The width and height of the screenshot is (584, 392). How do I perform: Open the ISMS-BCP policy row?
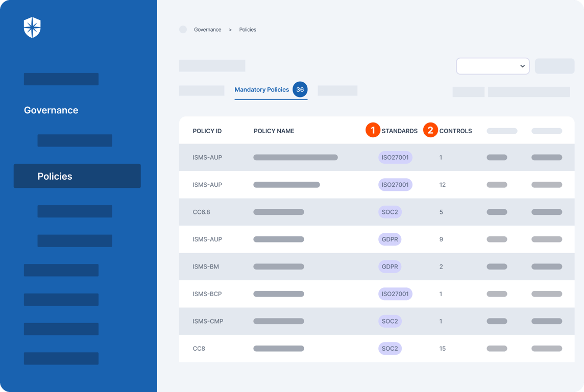click(x=377, y=293)
